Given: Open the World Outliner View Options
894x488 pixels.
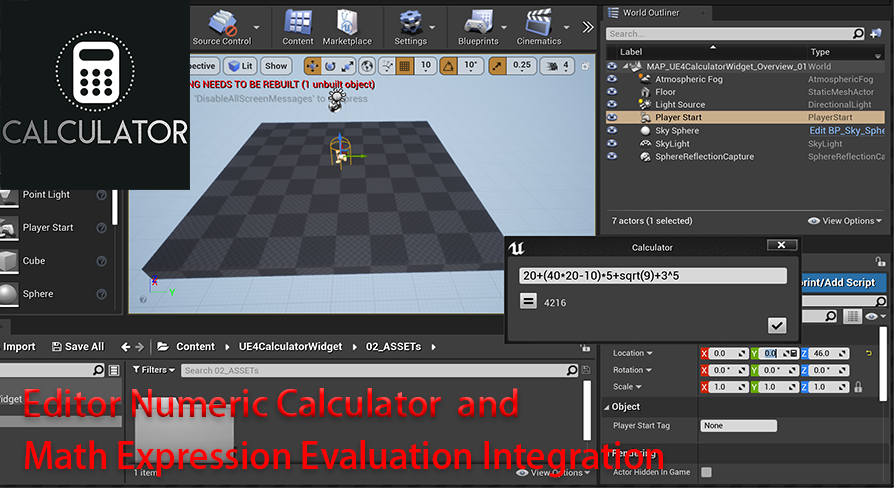Looking at the screenshot, I should 845,221.
